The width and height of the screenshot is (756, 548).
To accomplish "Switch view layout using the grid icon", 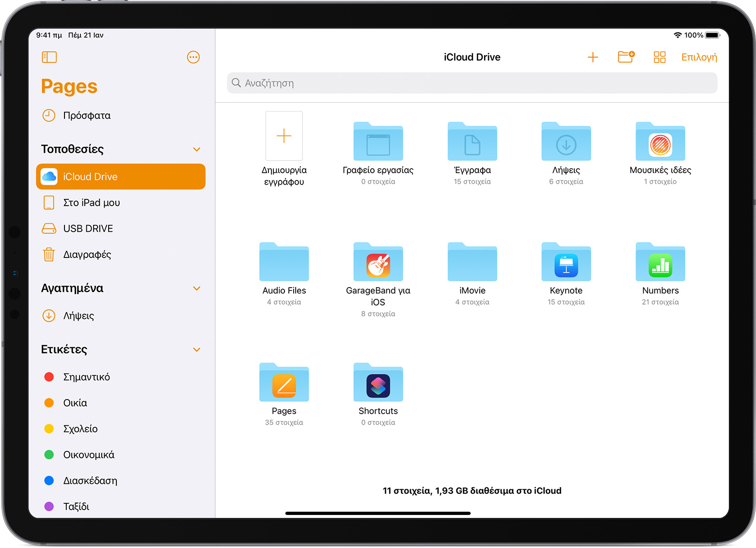I will point(659,57).
